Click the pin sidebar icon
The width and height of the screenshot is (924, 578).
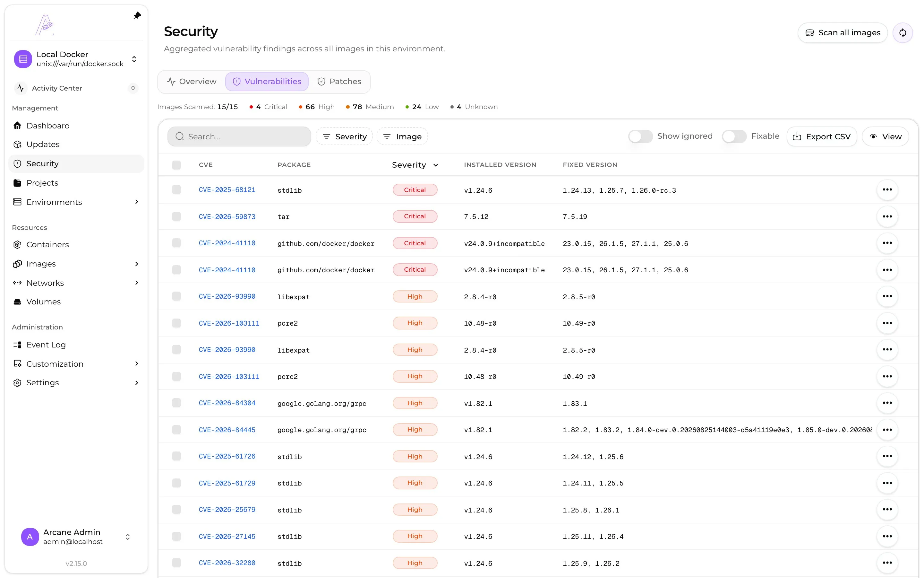137,15
